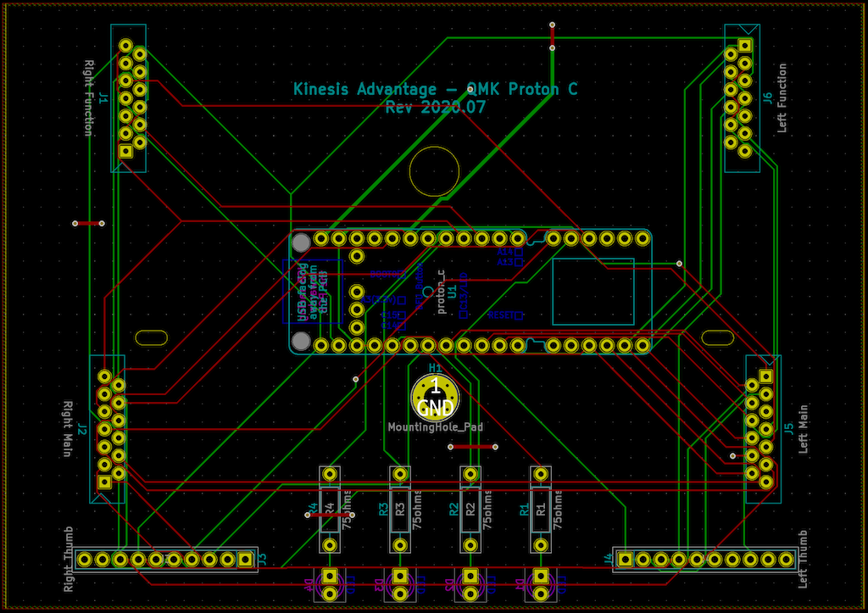Select the 'Kinesis Advantage – QMK Proton C' title text

click(x=435, y=88)
